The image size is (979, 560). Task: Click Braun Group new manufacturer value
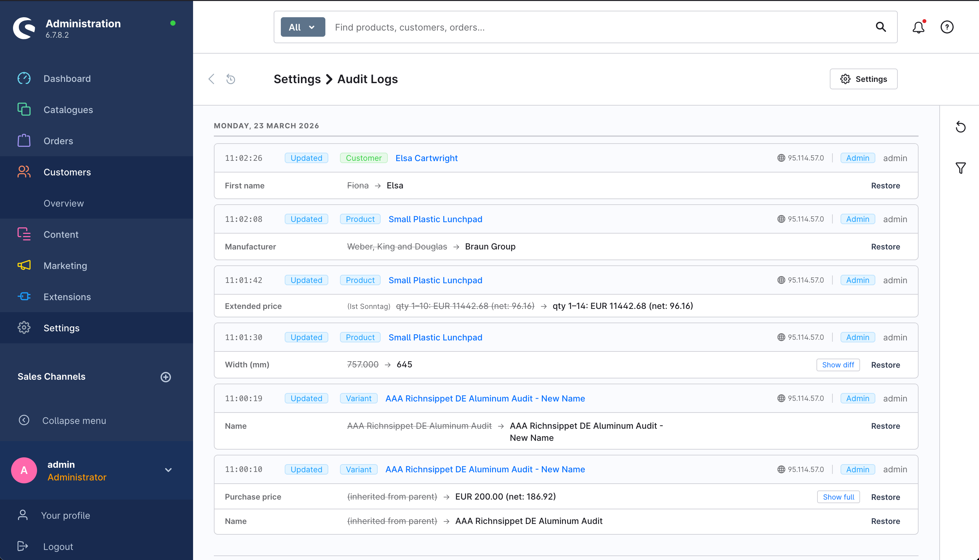[x=490, y=247]
